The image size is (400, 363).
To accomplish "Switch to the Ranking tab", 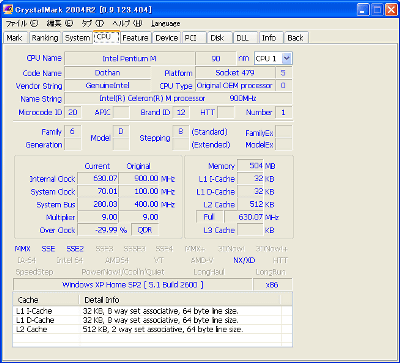I will (x=45, y=38).
